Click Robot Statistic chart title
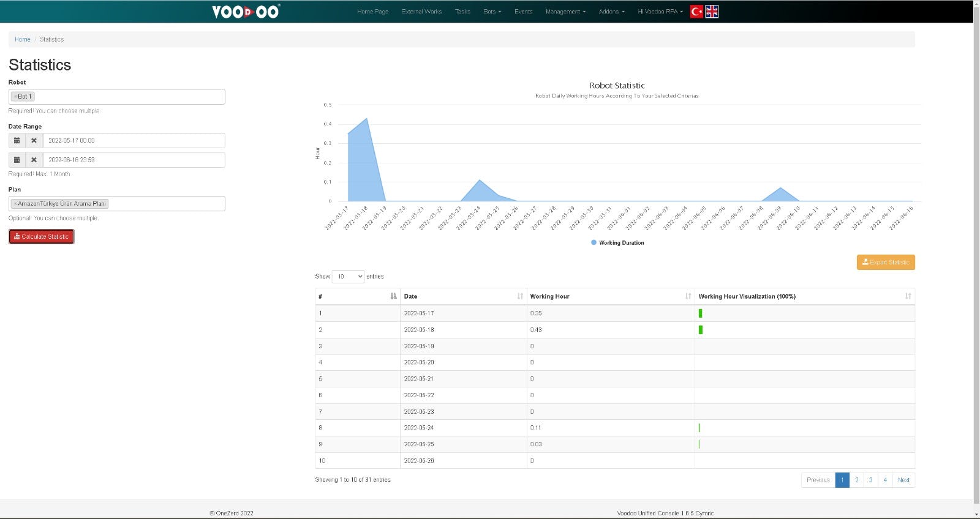Viewport: 980px width, 519px height. [617, 86]
